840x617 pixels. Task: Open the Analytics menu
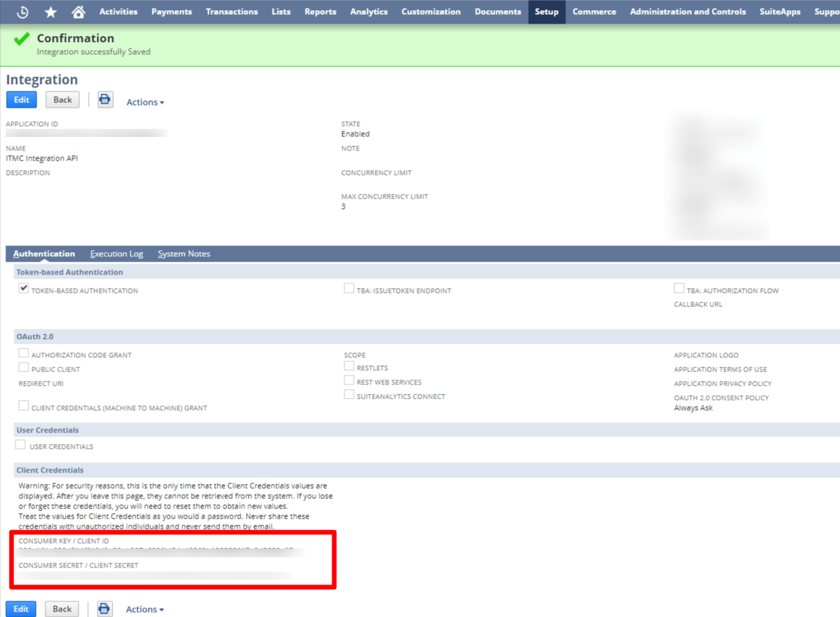coord(369,12)
